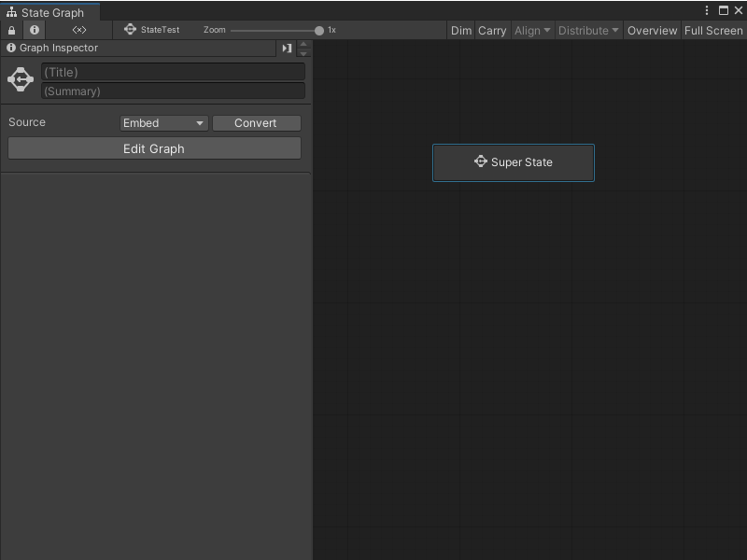The height and width of the screenshot is (560, 747).
Task: Toggle Full Screen mode
Action: click(x=713, y=30)
